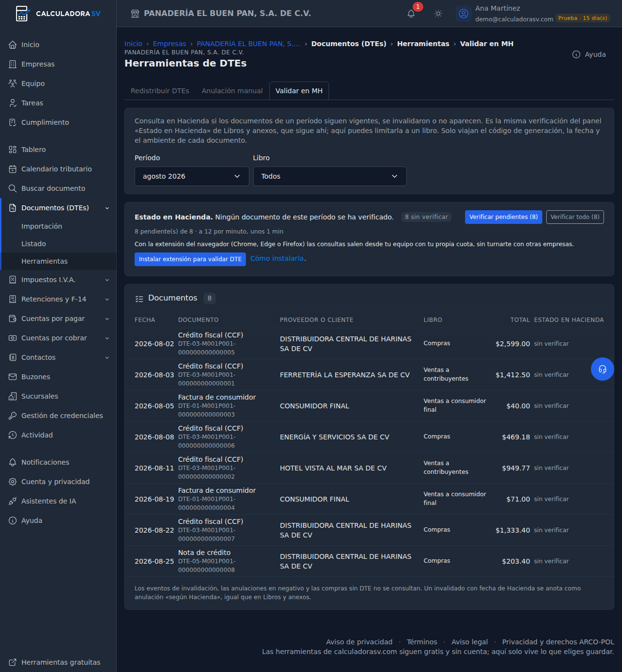Click Instalar extensión para validar DTE
The height and width of the screenshot is (672, 622).
pyautogui.click(x=190, y=259)
